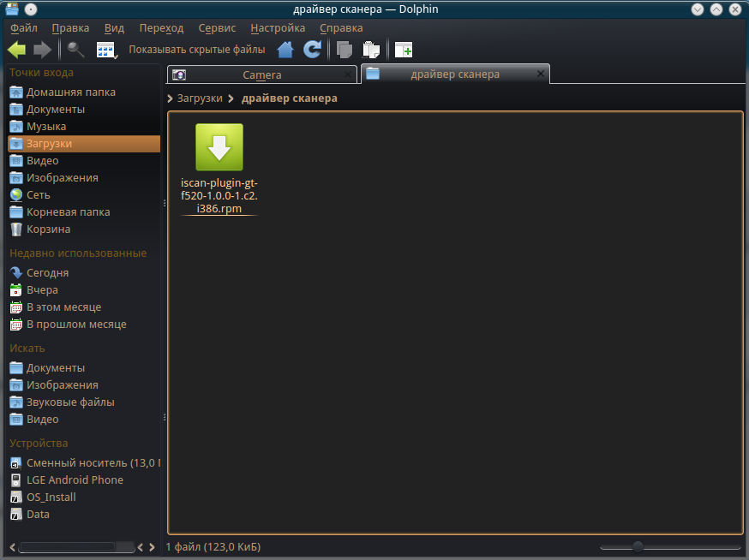The width and height of the screenshot is (749, 560).
Task: Click scrollbar left arrow at panel start
Action: point(12,547)
